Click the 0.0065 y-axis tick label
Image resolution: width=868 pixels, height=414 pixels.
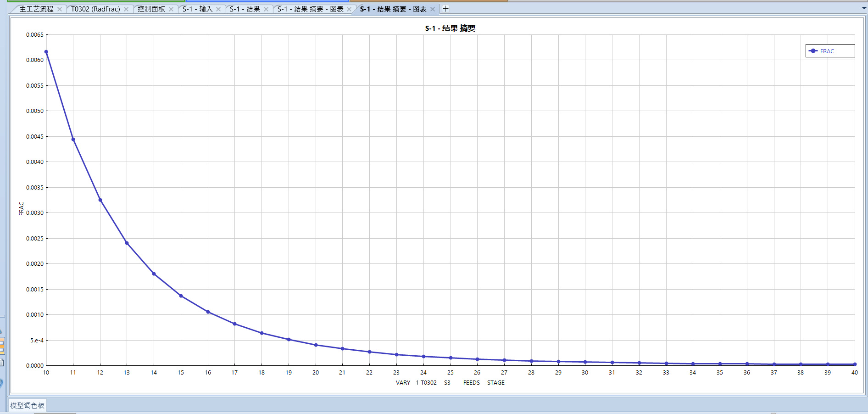tap(35, 35)
